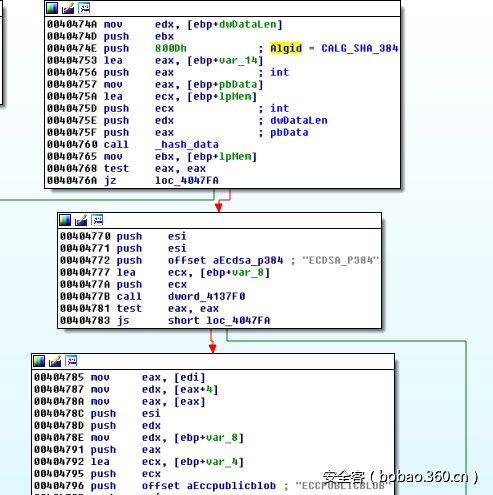
Task: Select the highlighted Algid comment word
Action: [x=286, y=48]
